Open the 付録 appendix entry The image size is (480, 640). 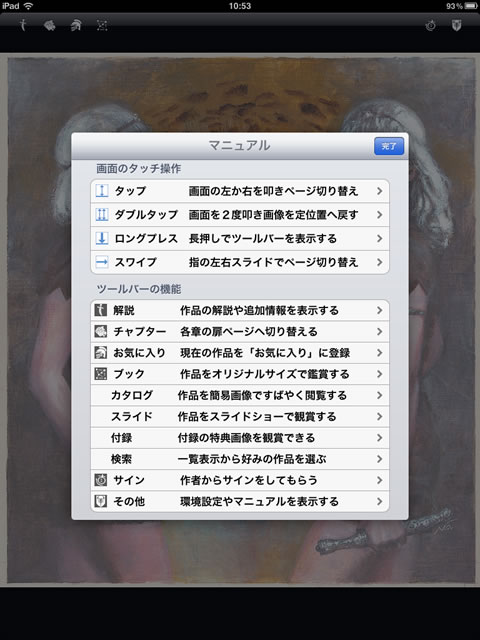coord(240,438)
